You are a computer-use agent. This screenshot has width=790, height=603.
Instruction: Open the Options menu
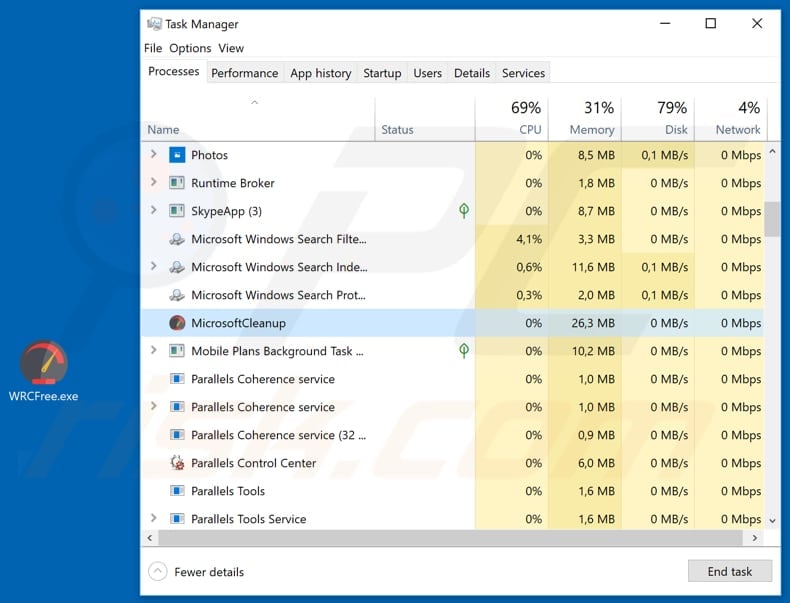190,48
